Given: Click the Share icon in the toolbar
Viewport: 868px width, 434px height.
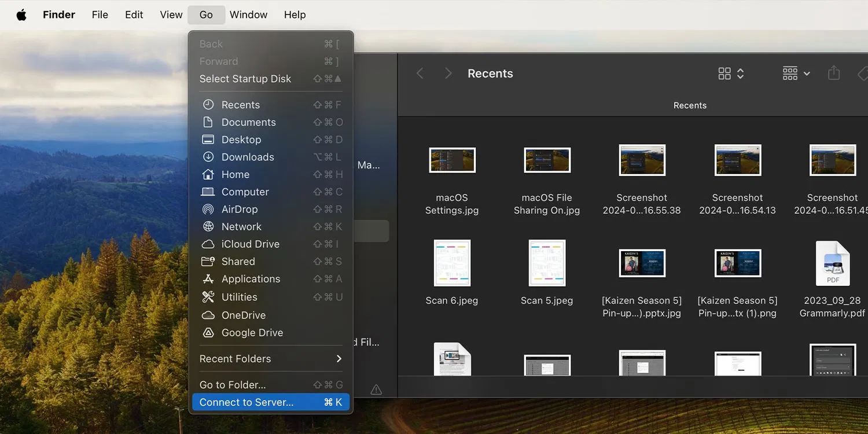Looking at the screenshot, I should tap(833, 73).
